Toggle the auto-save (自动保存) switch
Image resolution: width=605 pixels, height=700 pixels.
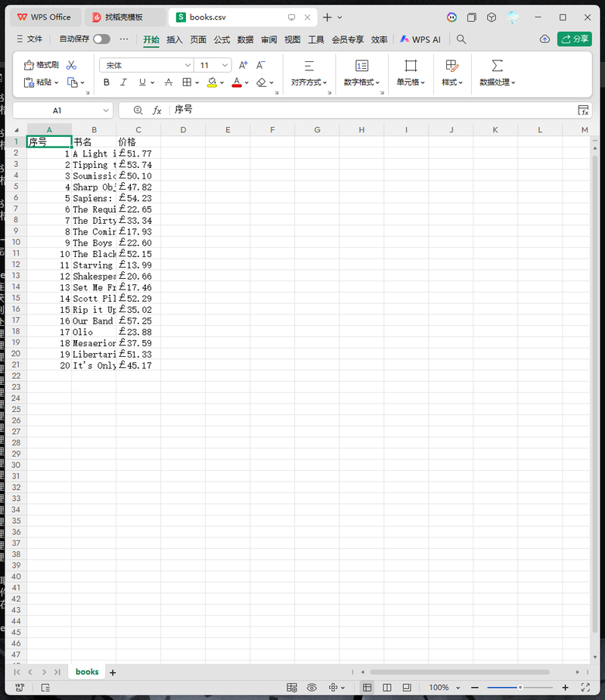click(102, 39)
